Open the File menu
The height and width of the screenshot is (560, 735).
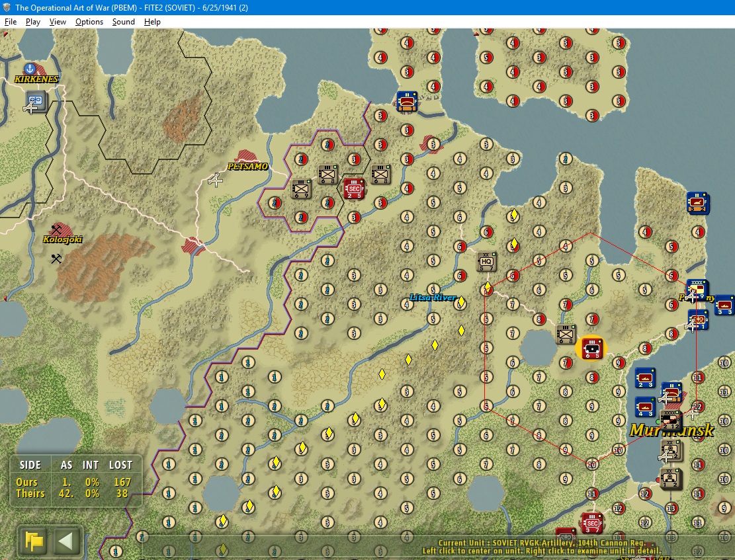(x=11, y=22)
